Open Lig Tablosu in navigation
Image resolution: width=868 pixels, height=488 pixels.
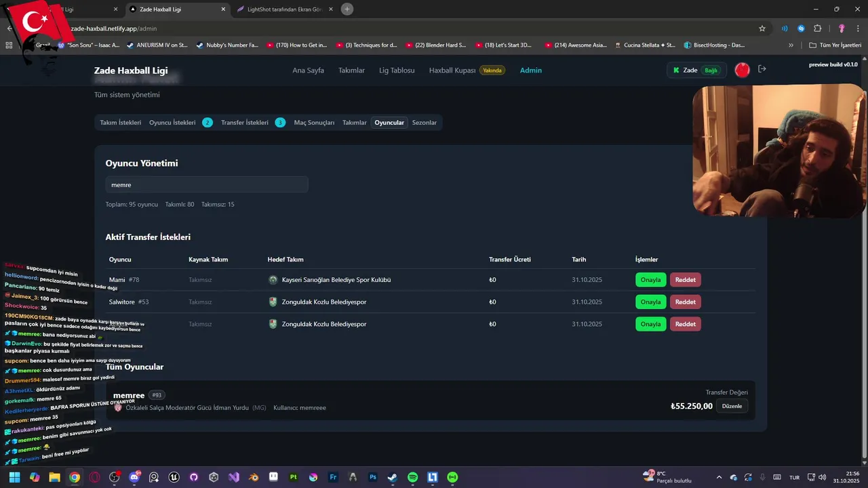[x=397, y=70]
